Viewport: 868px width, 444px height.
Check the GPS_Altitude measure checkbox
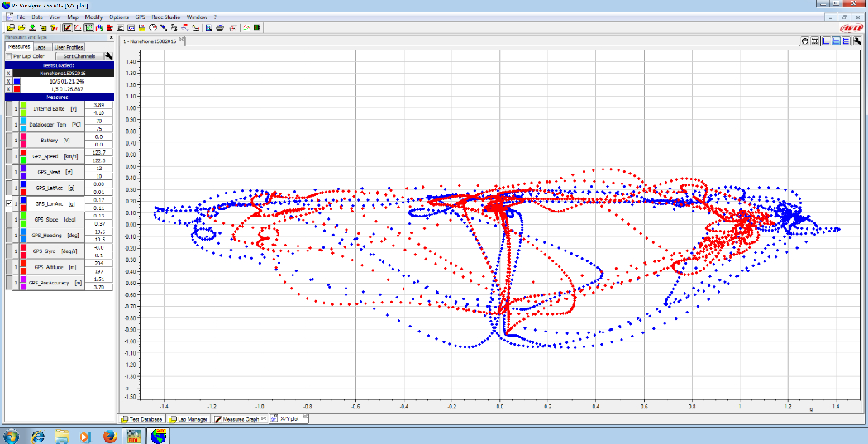[8, 267]
